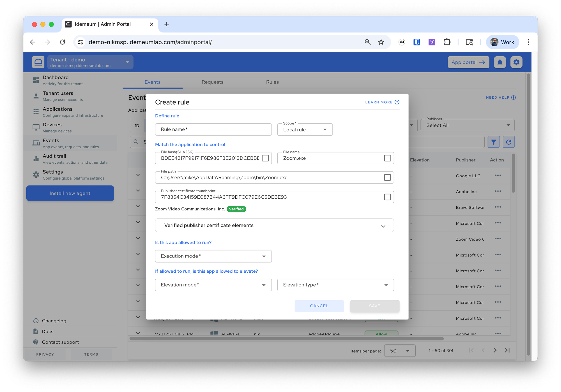Refresh the events list
This screenshot has width=561, height=392.
pos(508,142)
